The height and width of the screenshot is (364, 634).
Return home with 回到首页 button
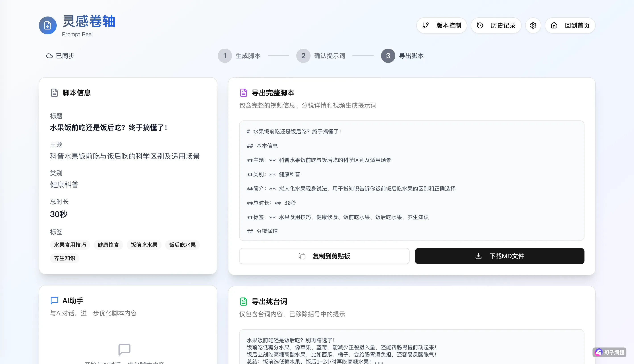[570, 25]
